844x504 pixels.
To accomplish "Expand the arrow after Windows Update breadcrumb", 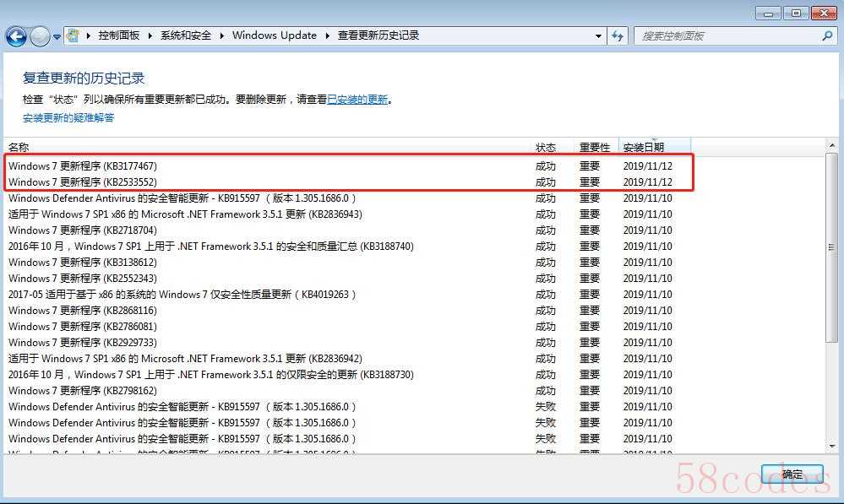I will point(327,36).
